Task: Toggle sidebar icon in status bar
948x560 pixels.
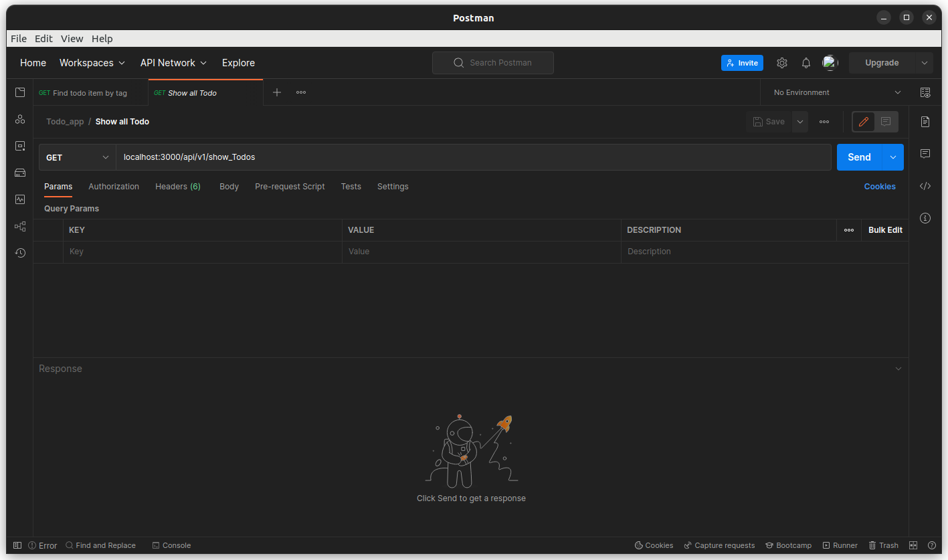Action: click(17, 545)
